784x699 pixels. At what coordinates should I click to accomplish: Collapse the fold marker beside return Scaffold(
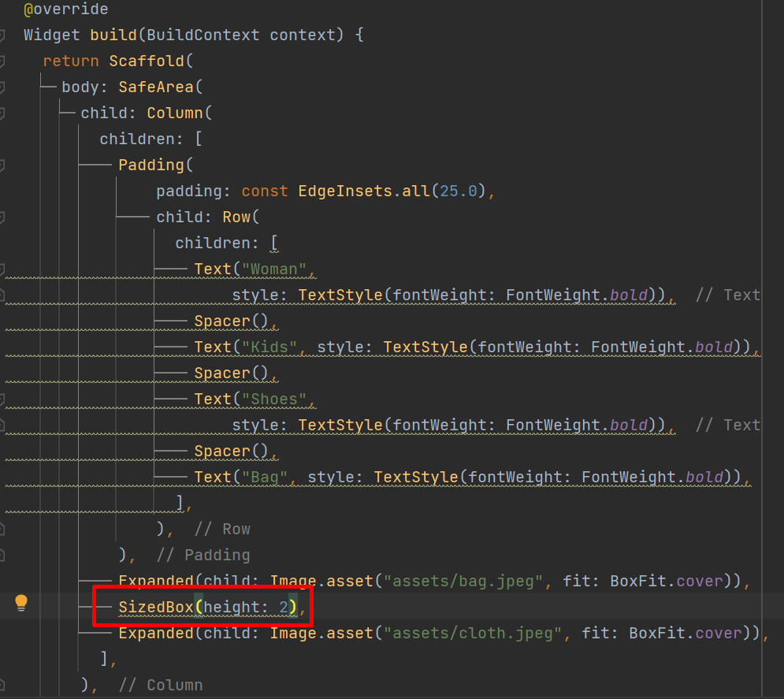click(x=2, y=61)
